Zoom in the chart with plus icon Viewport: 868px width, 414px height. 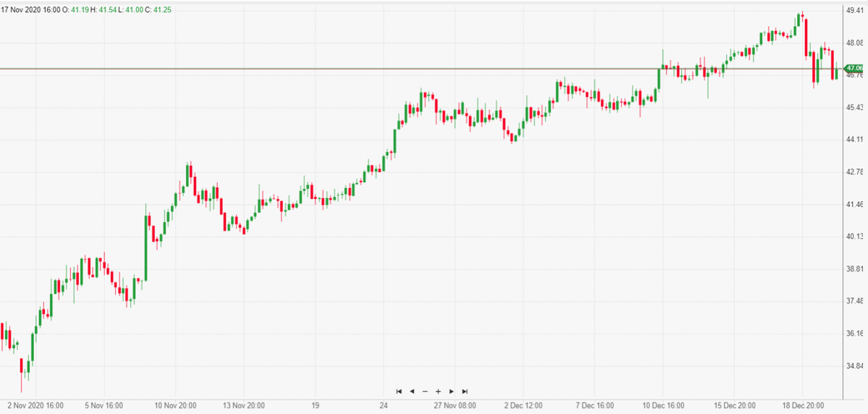tap(438, 392)
